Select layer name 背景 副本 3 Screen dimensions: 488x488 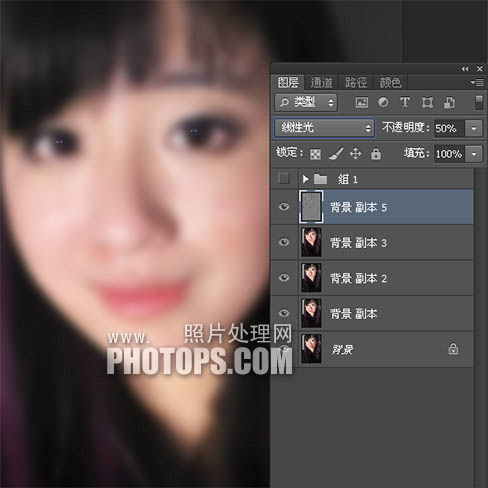point(358,243)
